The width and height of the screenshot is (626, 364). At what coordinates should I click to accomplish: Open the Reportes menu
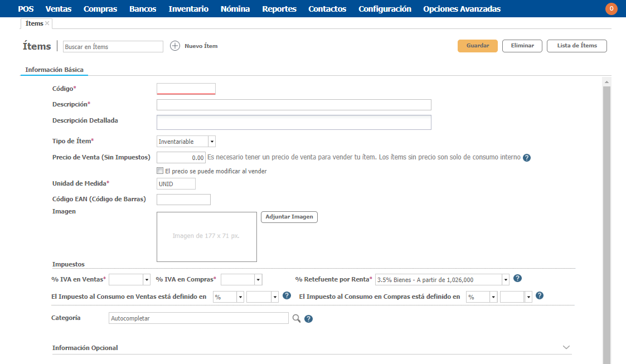point(279,9)
